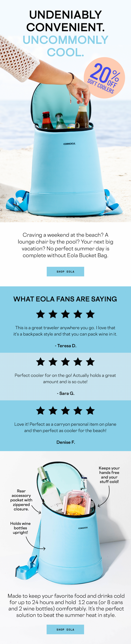
Task: Click the first star in Teresa D.'s rating
Action: [x=40, y=314]
